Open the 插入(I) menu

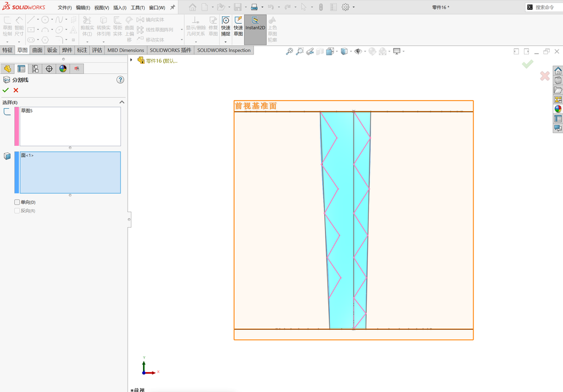(119, 8)
